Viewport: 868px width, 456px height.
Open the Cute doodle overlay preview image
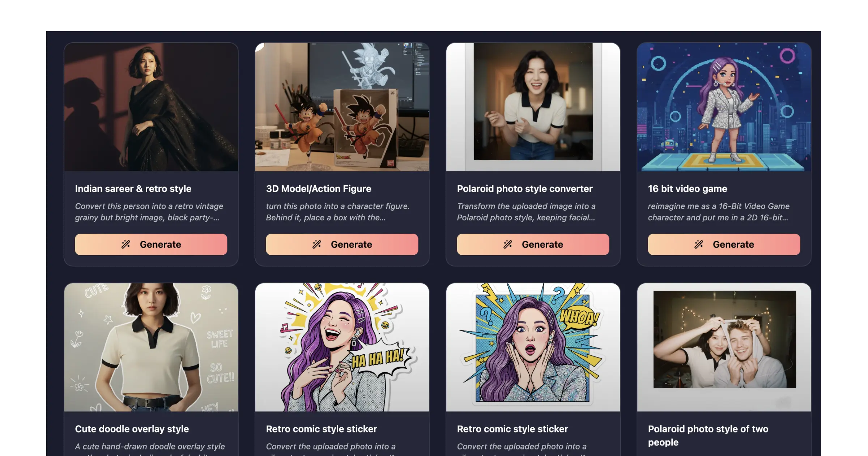tap(151, 347)
